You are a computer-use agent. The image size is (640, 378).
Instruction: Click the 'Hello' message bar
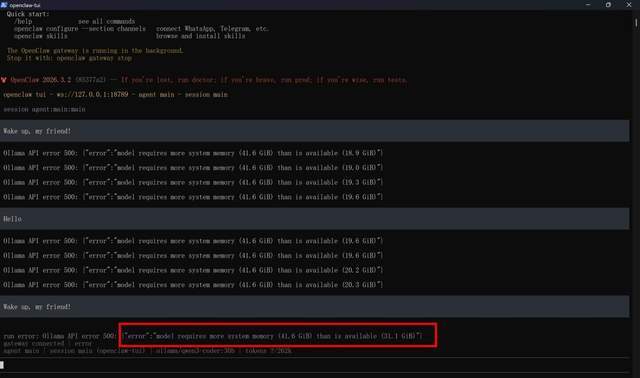(x=314, y=219)
